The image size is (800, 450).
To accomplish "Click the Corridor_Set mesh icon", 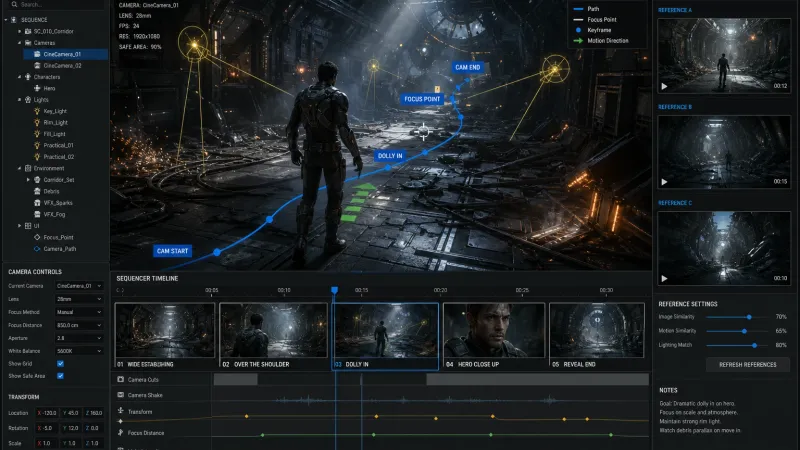I will (37, 180).
